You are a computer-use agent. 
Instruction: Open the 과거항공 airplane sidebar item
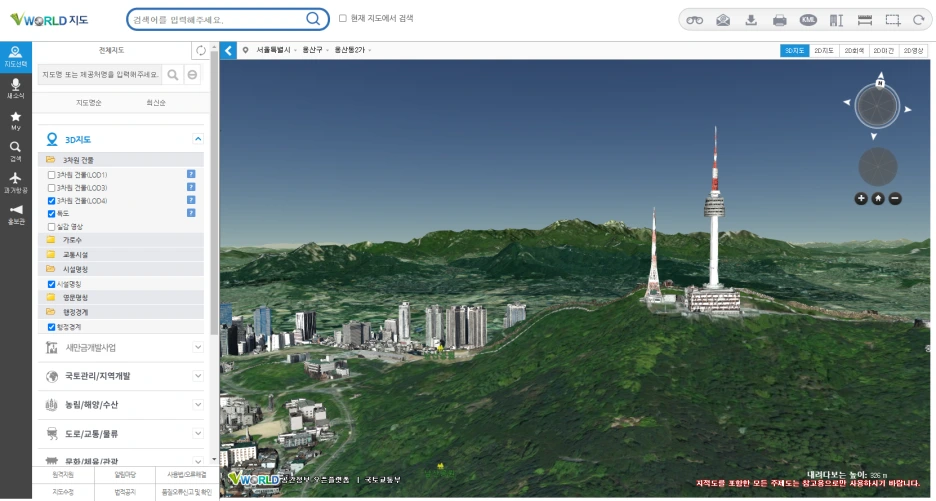pyautogui.click(x=16, y=183)
